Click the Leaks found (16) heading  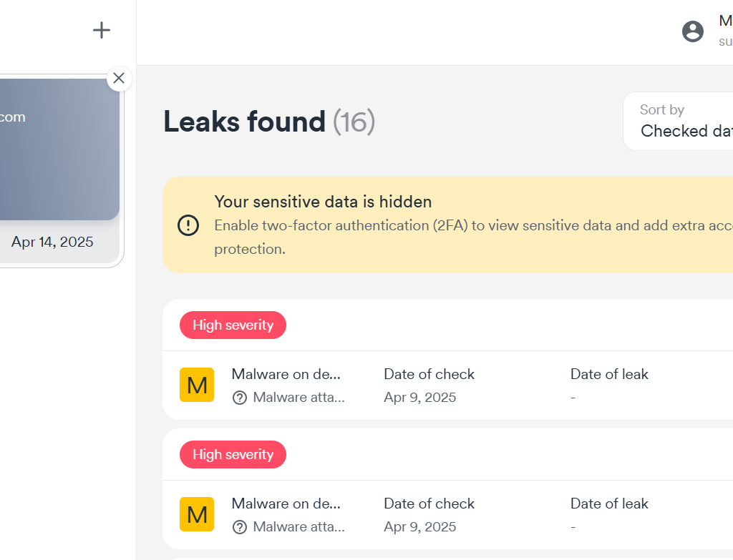[269, 122]
